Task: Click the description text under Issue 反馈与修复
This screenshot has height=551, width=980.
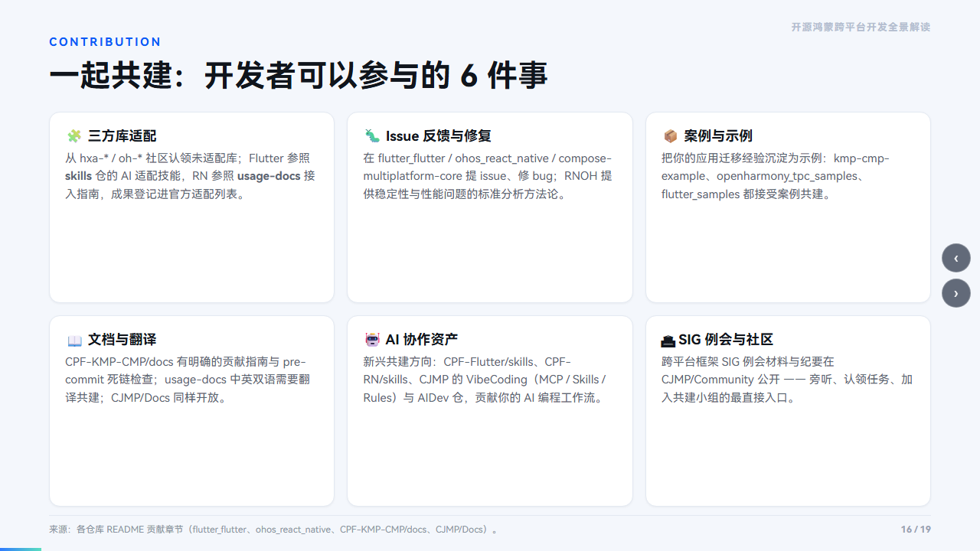Action: [x=488, y=176]
